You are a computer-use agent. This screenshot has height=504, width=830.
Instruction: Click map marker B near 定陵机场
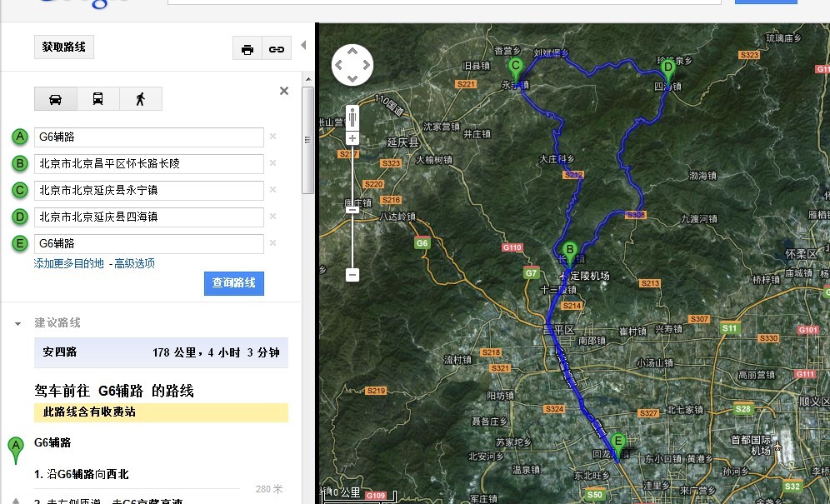tap(569, 248)
